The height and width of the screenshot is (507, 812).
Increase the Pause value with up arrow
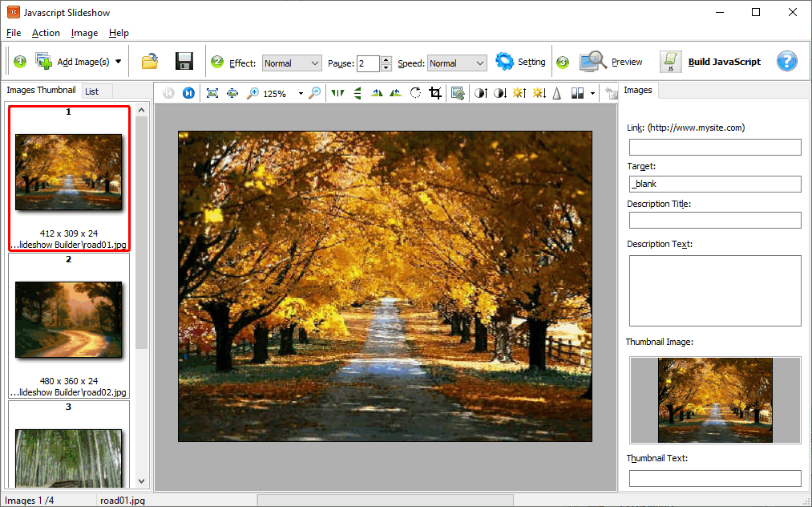pyautogui.click(x=386, y=59)
